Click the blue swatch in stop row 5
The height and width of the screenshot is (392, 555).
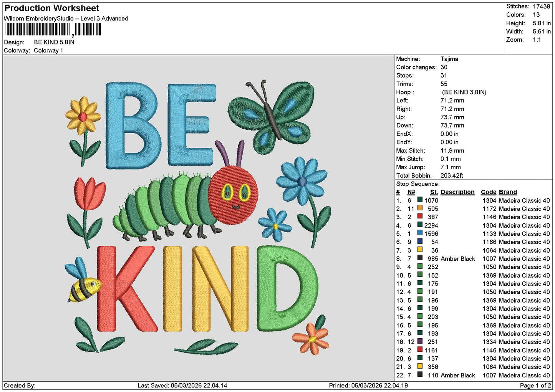[x=420, y=233]
